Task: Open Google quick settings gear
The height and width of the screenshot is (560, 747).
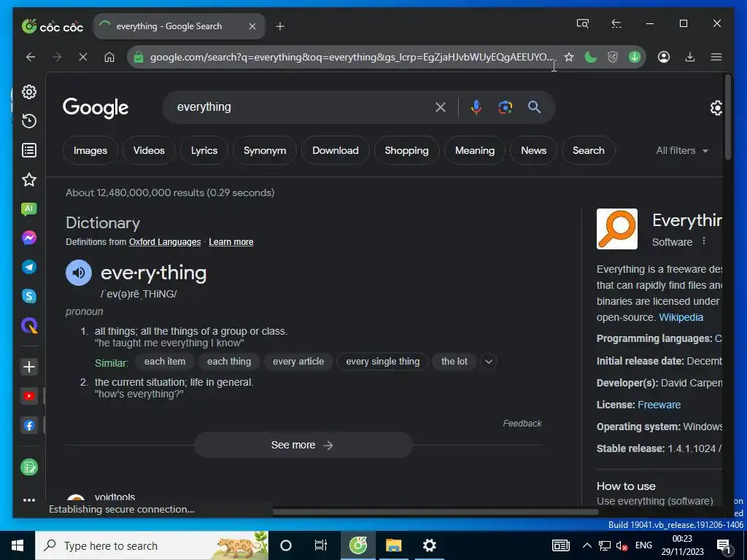Action: pyautogui.click(x=716, y=108)
